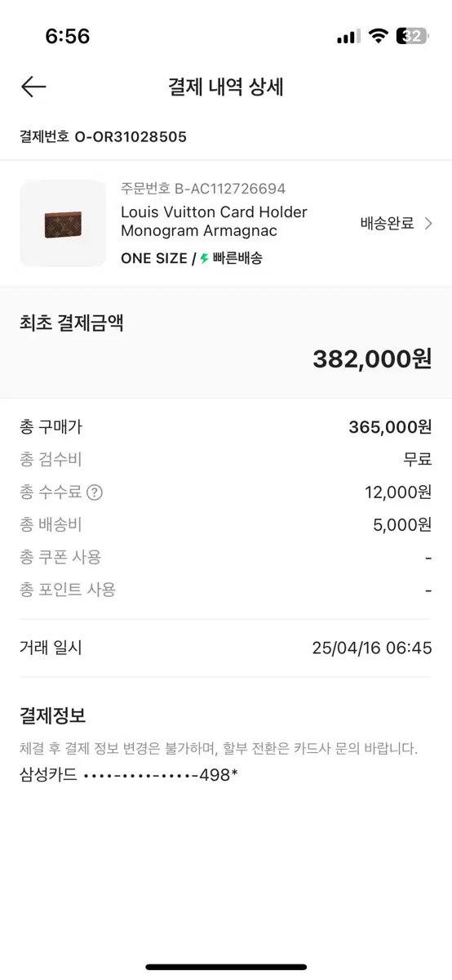Tap the 거래 일시 25/04/16 06:45 row
The image size is (452, 980).
(x=226, y=648)
